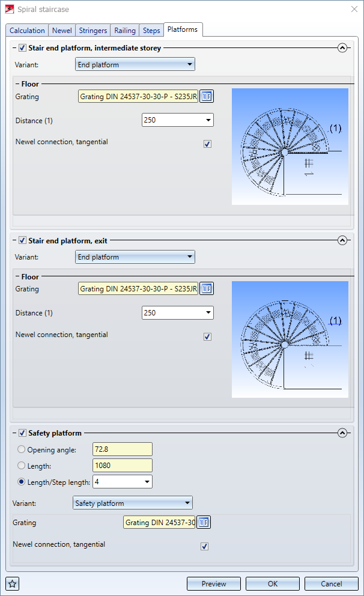This screenshot has height=596, width=364.
Task: Open grating catalog for exit platform
Action: click(207, 288)
